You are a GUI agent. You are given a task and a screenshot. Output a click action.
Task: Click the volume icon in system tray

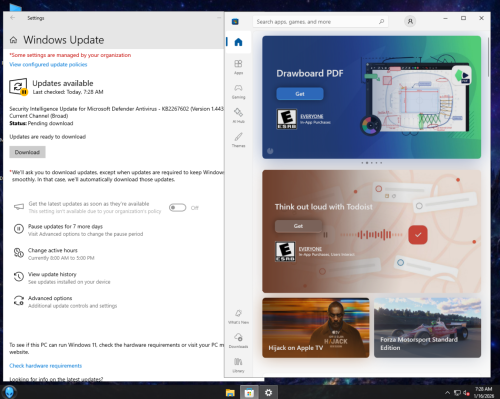[466, 393]
